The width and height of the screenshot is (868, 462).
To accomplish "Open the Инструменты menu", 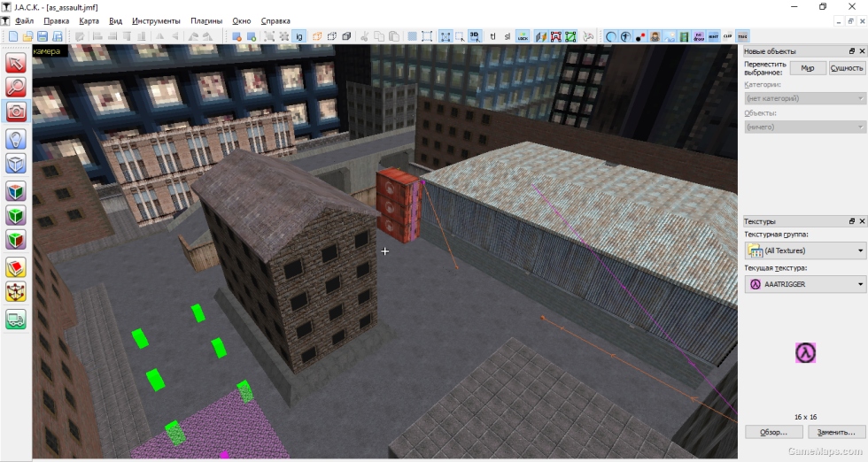I will pos(156,21).
